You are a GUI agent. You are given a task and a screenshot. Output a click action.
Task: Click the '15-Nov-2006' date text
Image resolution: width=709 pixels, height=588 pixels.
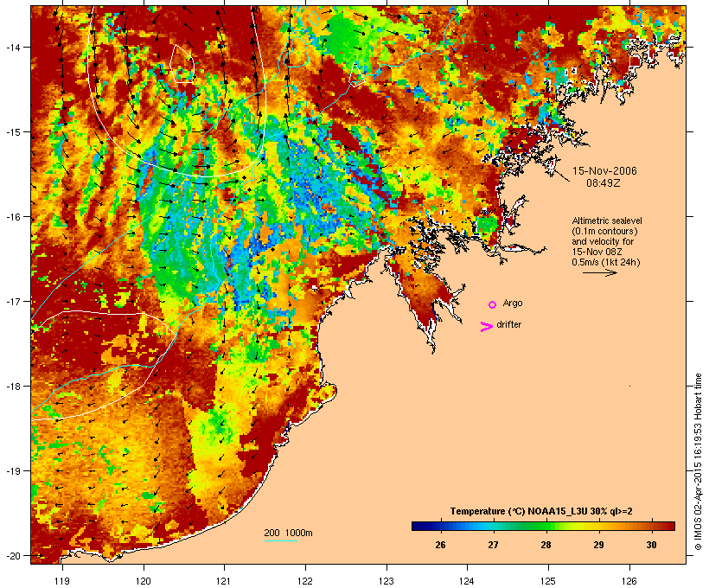point(604,171)
